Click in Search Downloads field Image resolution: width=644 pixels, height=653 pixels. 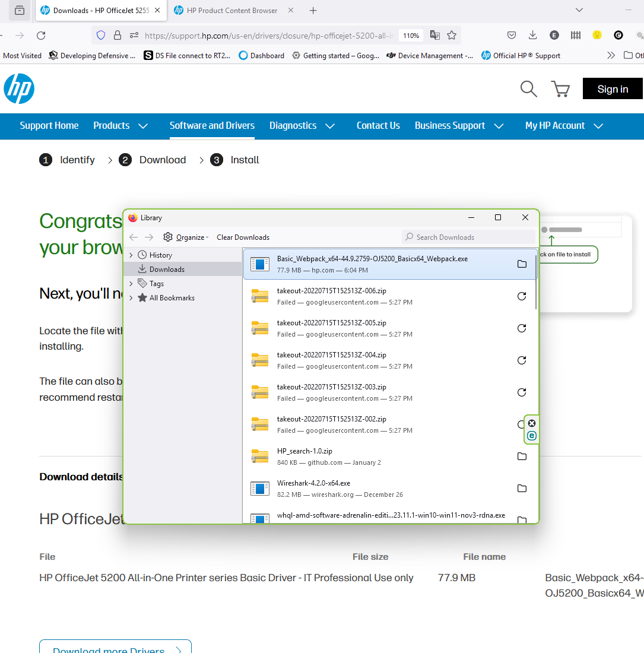[468, 237]
